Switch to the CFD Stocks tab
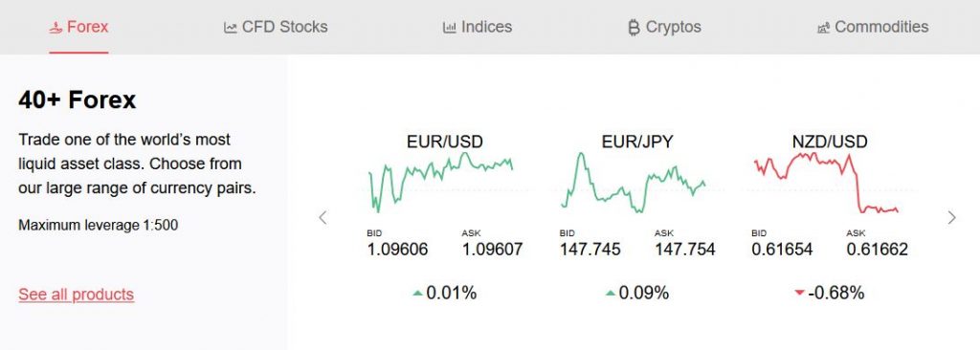Image resolution: width=980 pixels, height=350 pixels. pos(276,28)
